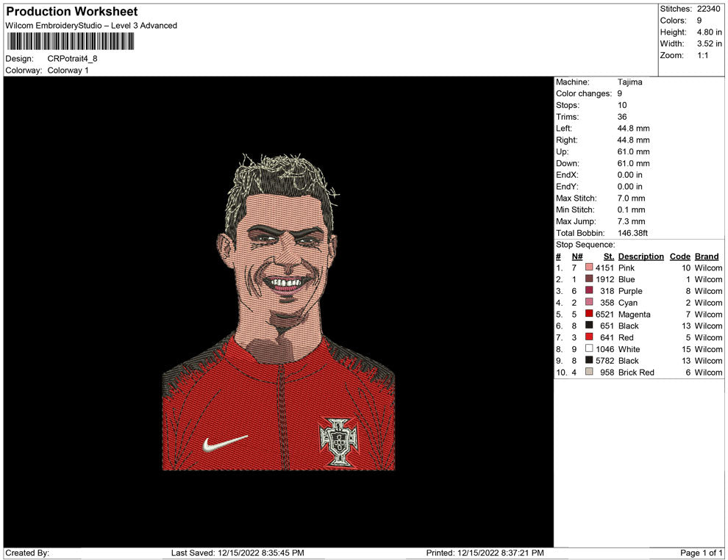Click the Machine value Tajima
The image size is (728, 560).
click(629, 82)
